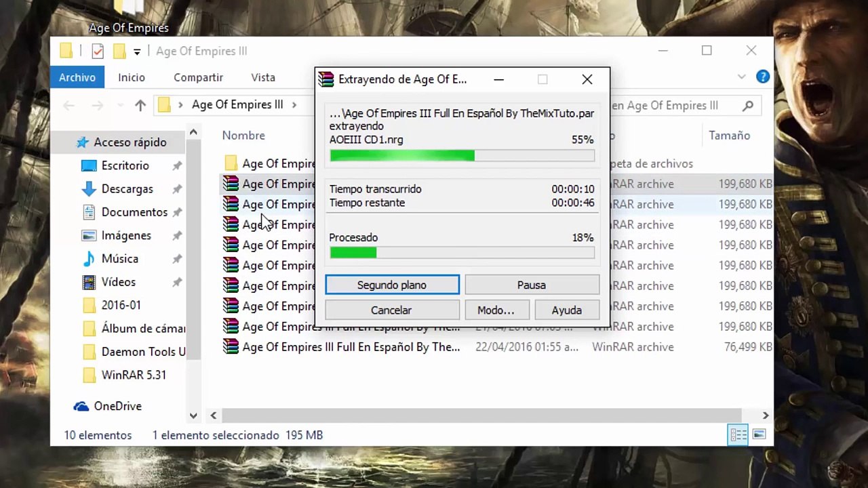Image resolution: width=868 pixels, height=488 pixels.
Task: Click Documentos page icon
Action: tap(89, 212)
